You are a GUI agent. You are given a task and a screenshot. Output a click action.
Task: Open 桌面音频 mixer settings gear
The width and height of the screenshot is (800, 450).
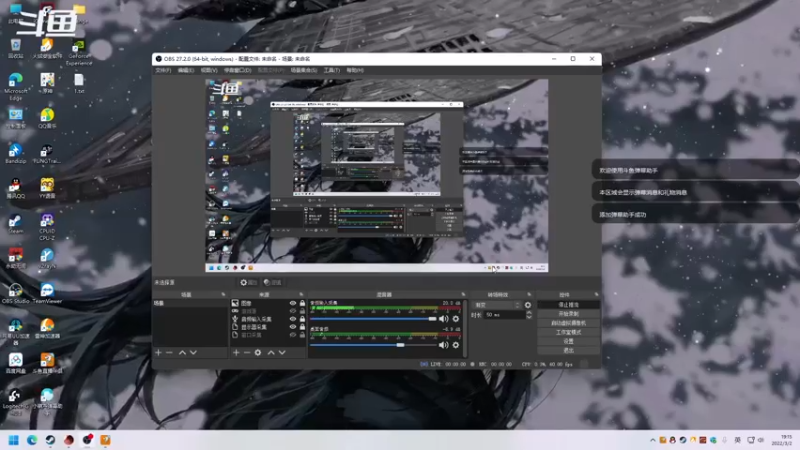(x=456, y=345)
